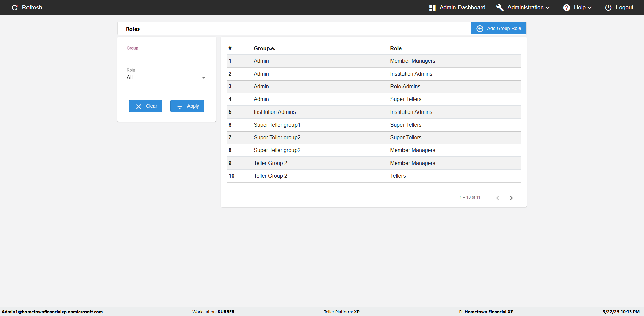Click the Admin1 email in status bar
644x316 pixels.
(52, 312)
